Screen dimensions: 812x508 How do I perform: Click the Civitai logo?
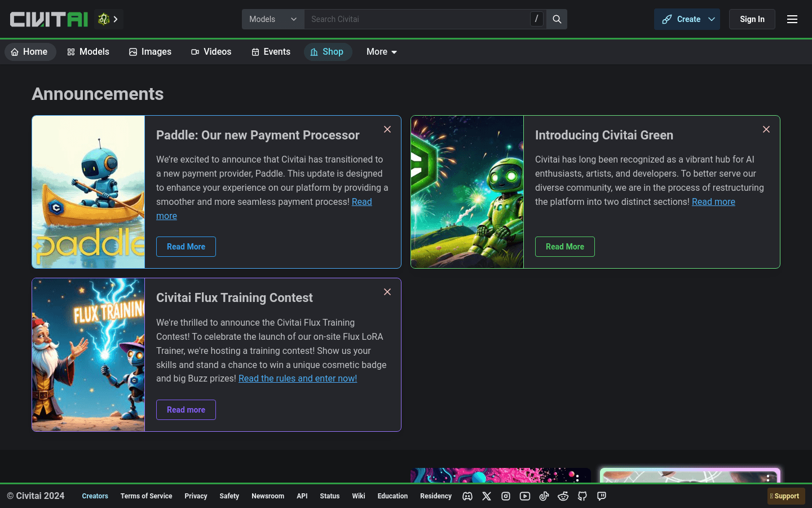pos(49,19)
